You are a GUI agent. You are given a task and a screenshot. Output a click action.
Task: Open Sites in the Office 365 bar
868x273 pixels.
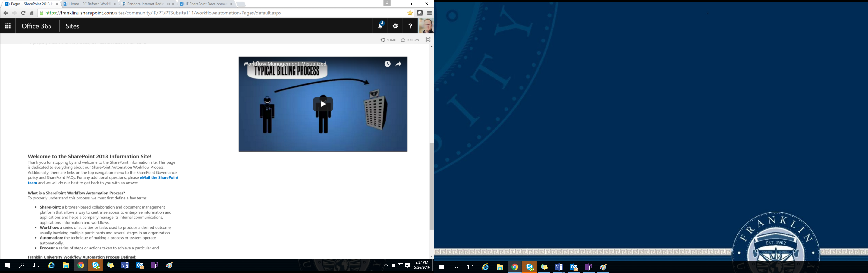pos(72,26)
